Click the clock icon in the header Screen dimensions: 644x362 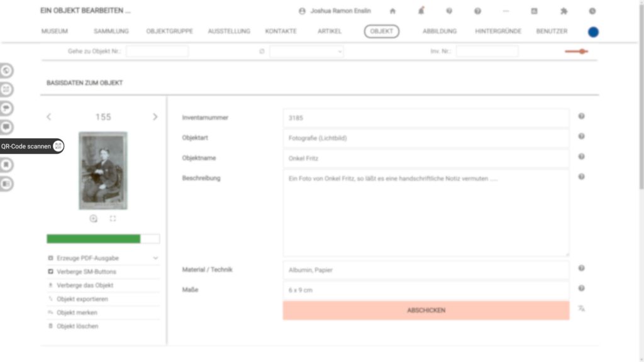592,11
